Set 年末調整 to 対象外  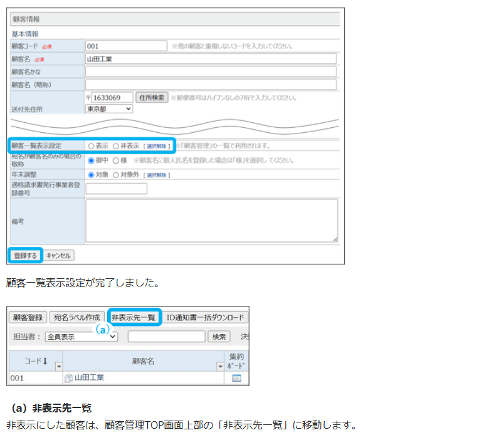click(x=116, y=175)
